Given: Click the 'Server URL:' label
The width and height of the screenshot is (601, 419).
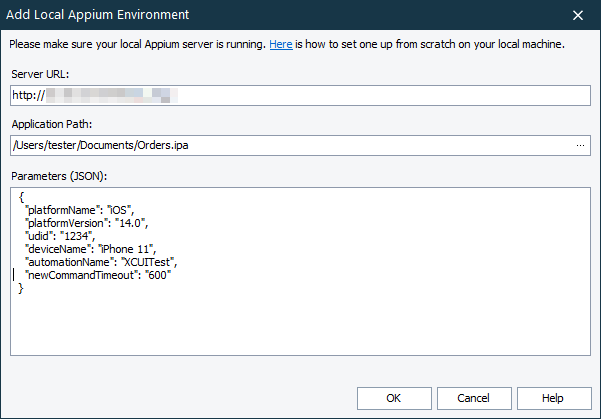Looking at the screenshot, I should [41, 75].
